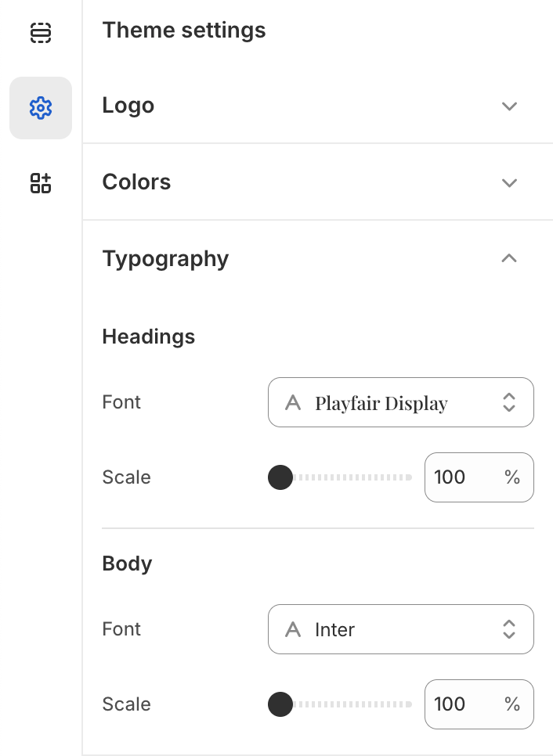Select the Playfair Display font name text
Screen dimensions: 553x756
(x=381, y=402)
